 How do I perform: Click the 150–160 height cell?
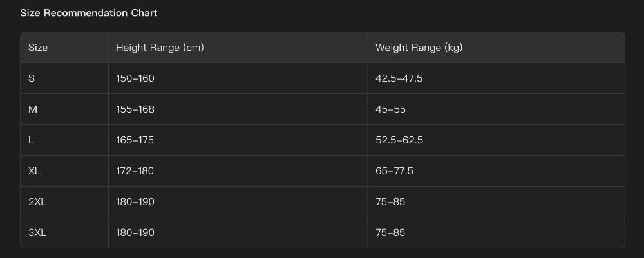coord(135,78)
